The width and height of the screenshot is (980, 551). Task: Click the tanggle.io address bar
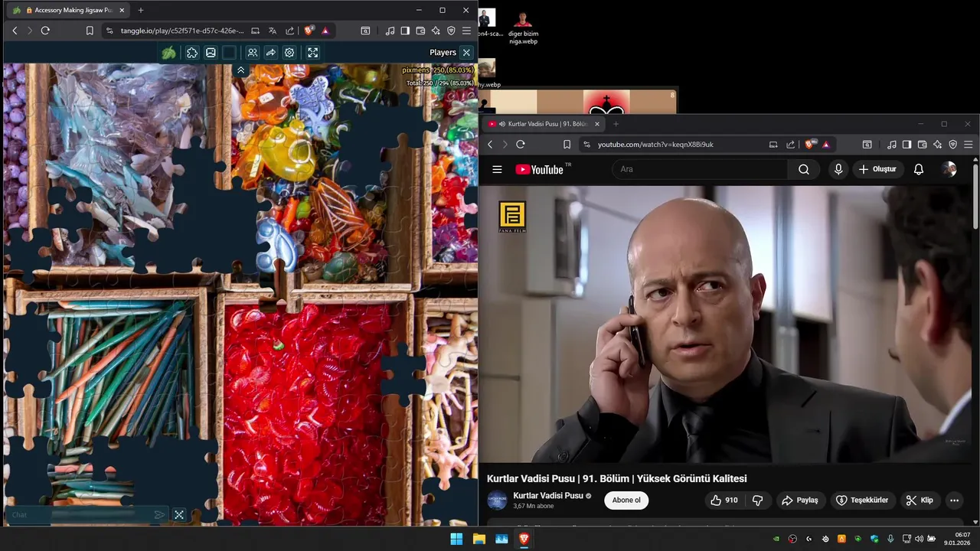tap(182, 31)
